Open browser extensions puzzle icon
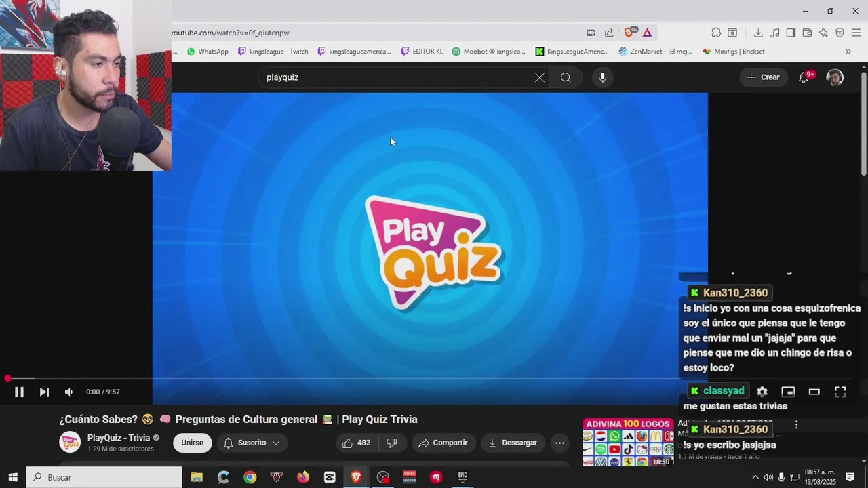 coord(716,33)
